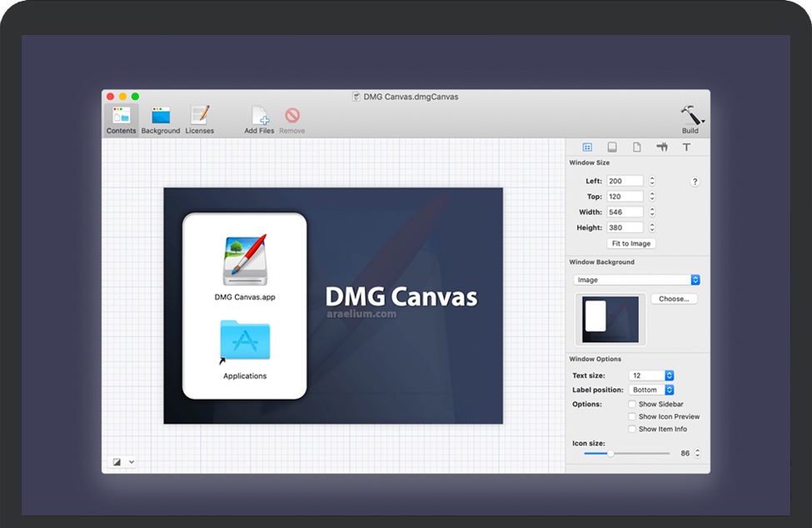
Task: Expand the Text size dropdown
Action: pyautogui.click(x=651, y=376)
